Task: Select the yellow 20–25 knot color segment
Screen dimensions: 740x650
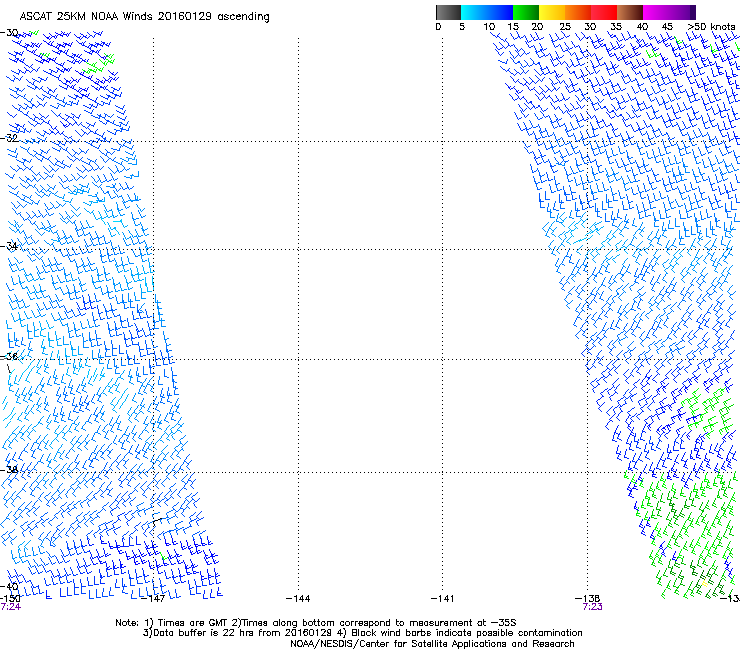Action: click(552, 12)
